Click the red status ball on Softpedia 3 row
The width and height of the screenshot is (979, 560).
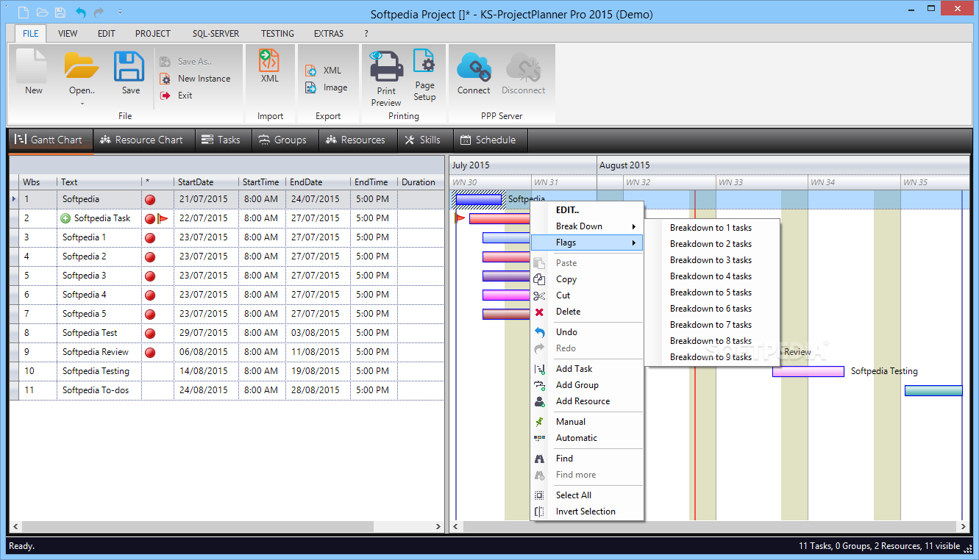[x=150, y=276]
